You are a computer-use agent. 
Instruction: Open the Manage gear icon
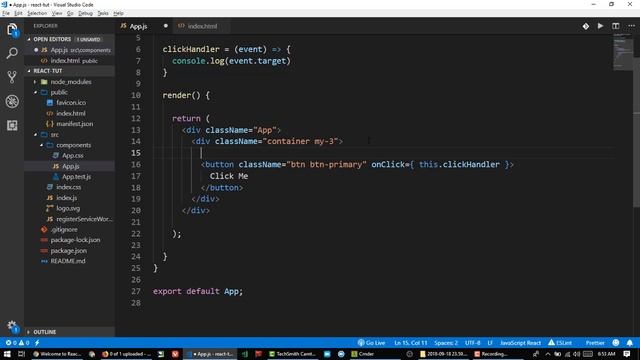point(12,326)
